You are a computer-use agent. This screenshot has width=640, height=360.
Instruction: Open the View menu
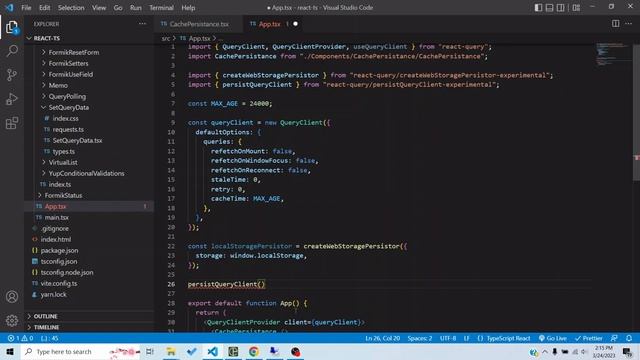(99, 7)
